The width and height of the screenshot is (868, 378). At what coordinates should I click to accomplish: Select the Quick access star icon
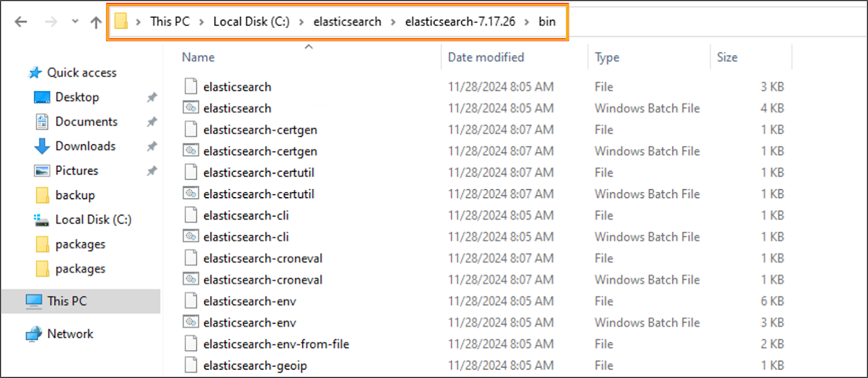[35, 73]
